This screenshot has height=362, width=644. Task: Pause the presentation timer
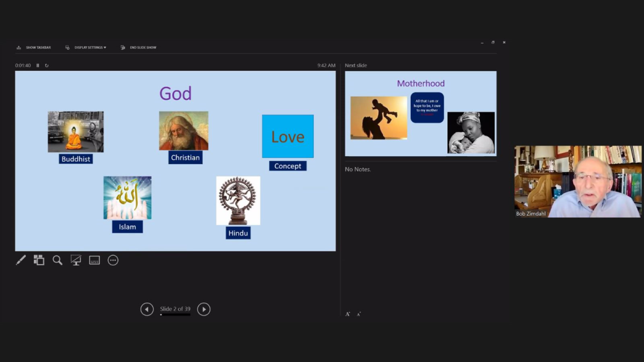(38, 65)
